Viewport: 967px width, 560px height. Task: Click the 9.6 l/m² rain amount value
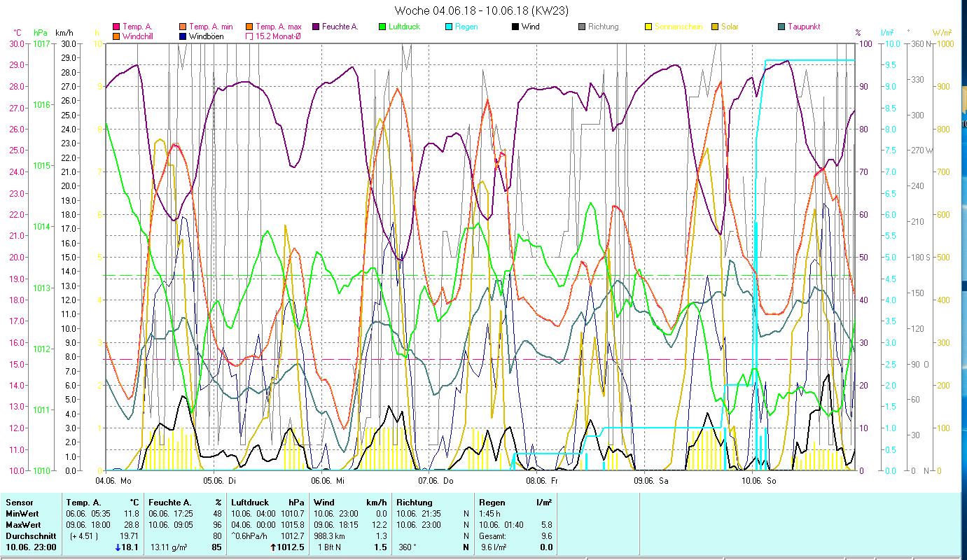(x=494, y=547)
